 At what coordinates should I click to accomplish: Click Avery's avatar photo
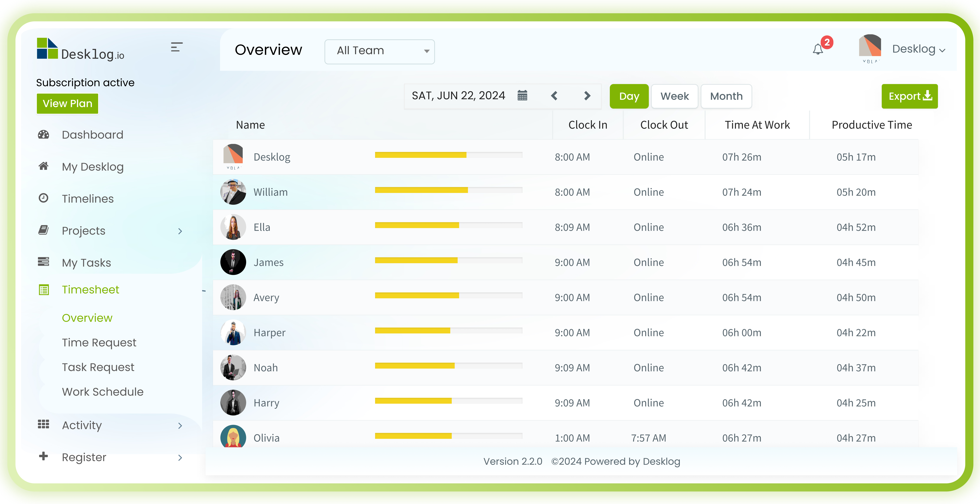(233, 297)
